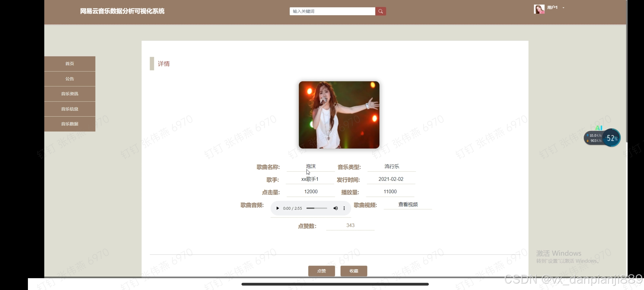Click the red search magnifier icon
The height and width of the screenshot is (290, 644).
click(380, 11)
